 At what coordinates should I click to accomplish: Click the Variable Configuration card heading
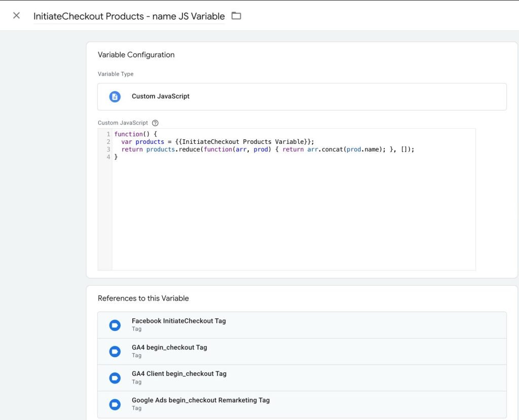(136, 55)
